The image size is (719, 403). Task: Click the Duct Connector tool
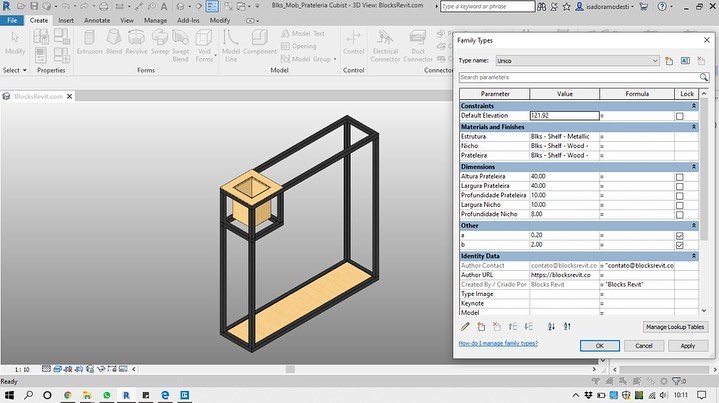(x=418, y=46)
